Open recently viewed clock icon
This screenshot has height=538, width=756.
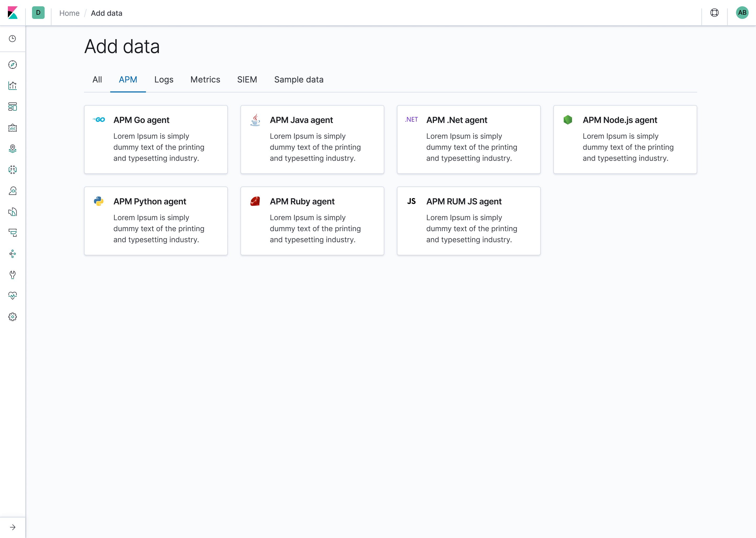(x=13, y=39)
